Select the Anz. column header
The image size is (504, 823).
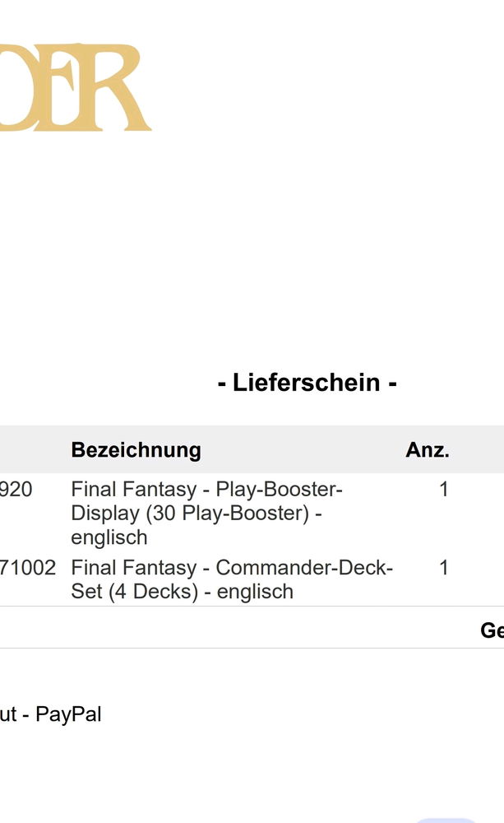(428, 450)
